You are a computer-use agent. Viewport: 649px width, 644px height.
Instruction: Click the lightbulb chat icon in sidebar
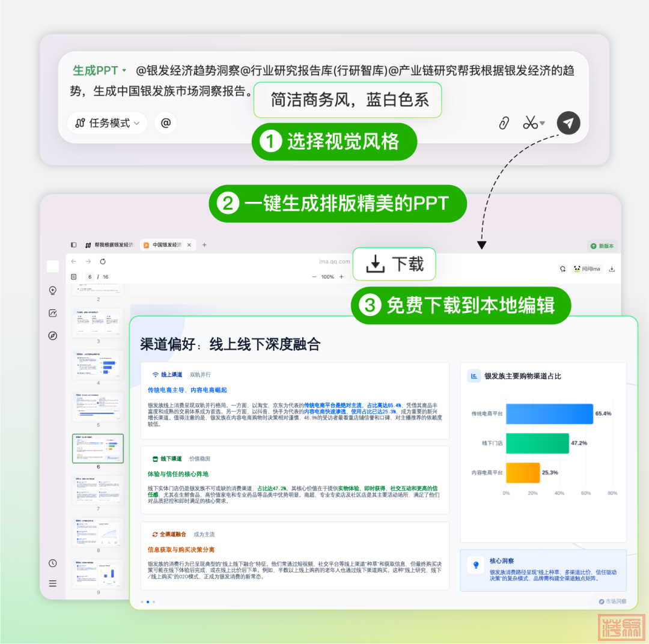(x=53, y=291)
